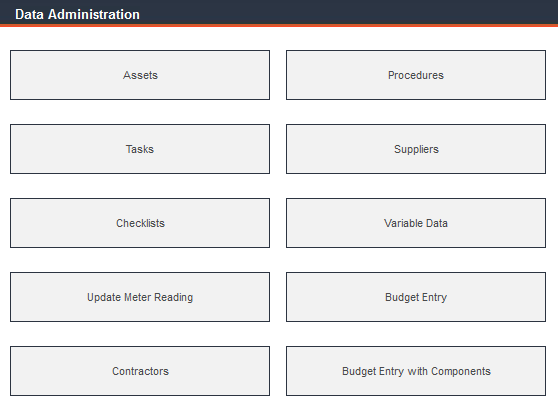The width and height of the screenshot is (558, 407).
Task: Select the Tasks tile
Action: point(140,149)
